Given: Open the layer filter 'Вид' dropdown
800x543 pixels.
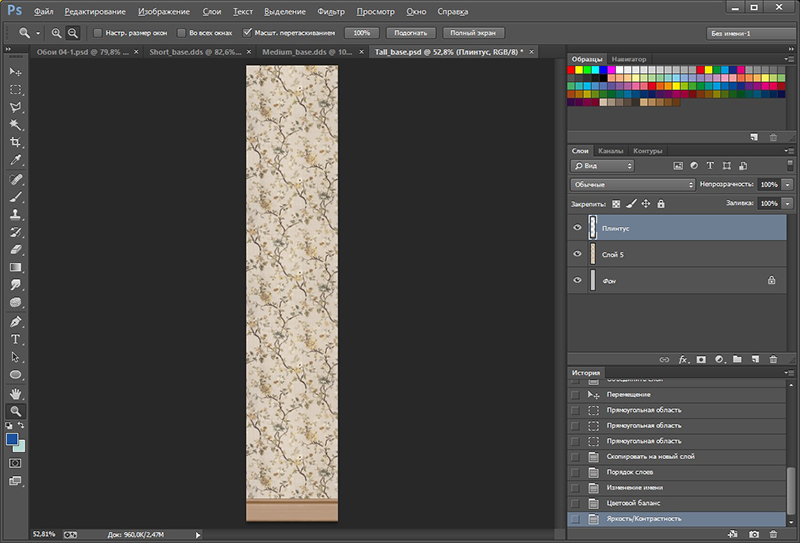Looking at the screenshot, I should 602,165.
